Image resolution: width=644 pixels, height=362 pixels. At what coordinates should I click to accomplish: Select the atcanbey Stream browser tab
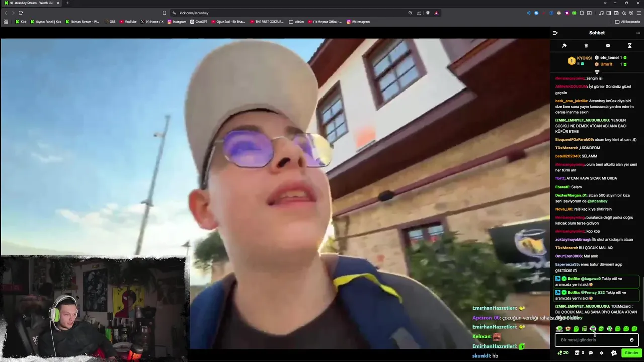click(x=31, y=3)
